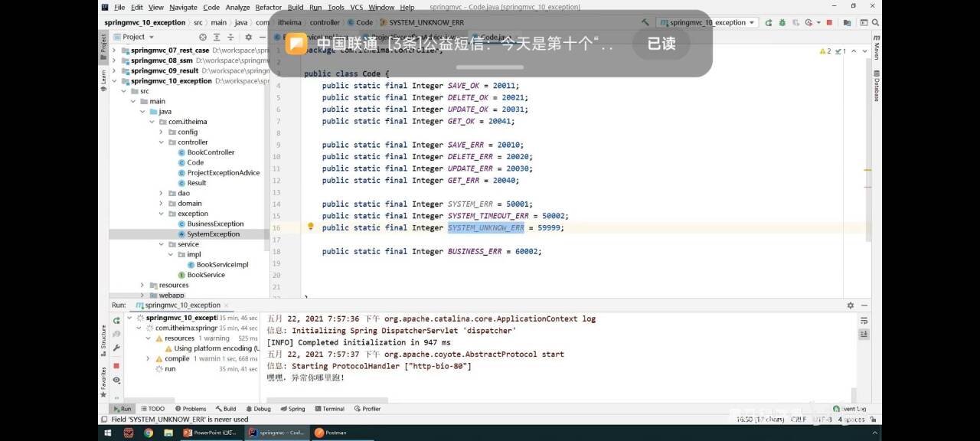Click the Expand All icon in the Project panel

217,37
